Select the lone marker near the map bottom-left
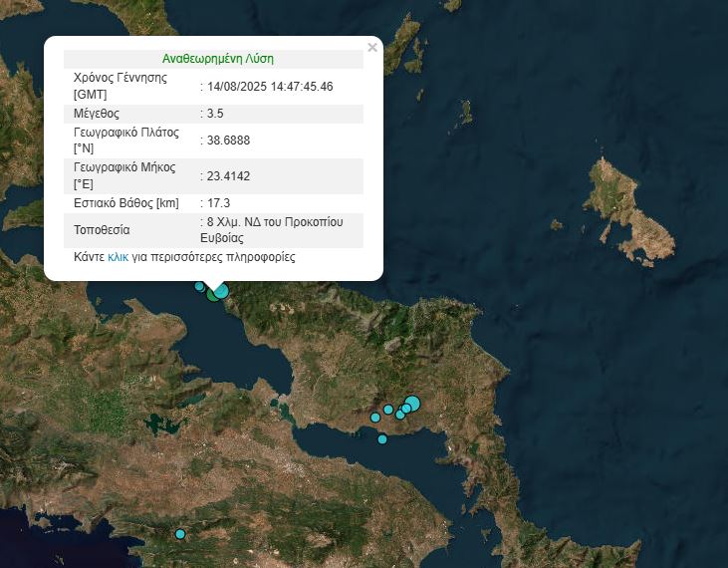The width and height of the screenshot is (728, 568). coord(180,534)
